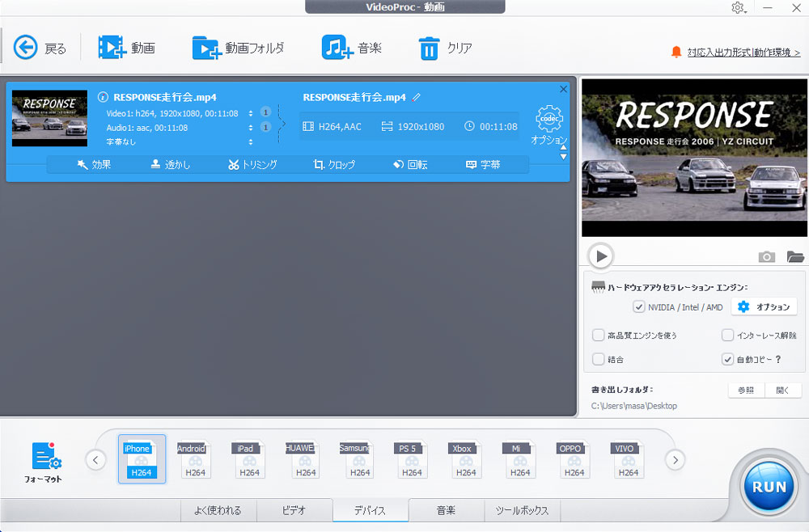The width and height of the screenshot is (809, 532).
Task: Show more device profiles with the right arrow
Action: [x=676, y=460]
